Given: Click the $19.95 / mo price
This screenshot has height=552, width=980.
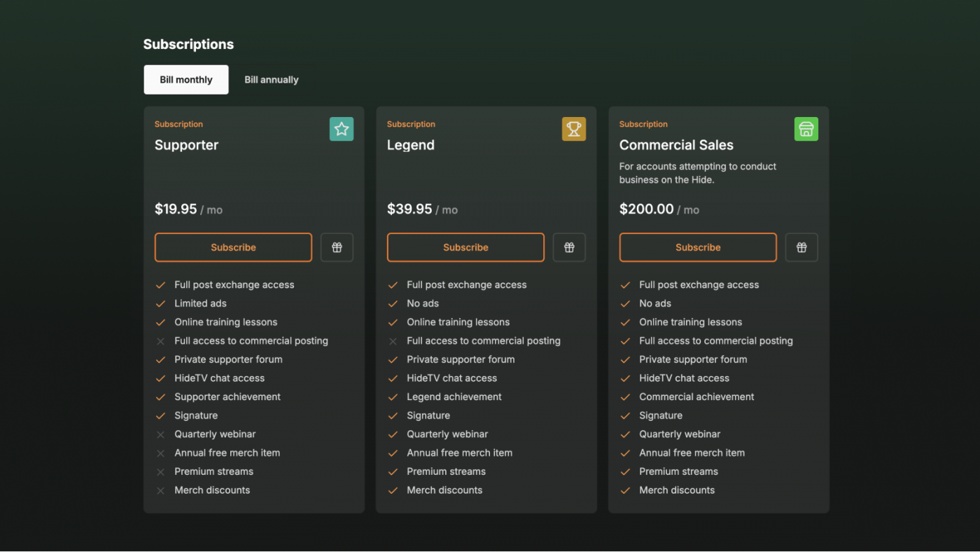Looking at the screenshot, I should 188,209.
